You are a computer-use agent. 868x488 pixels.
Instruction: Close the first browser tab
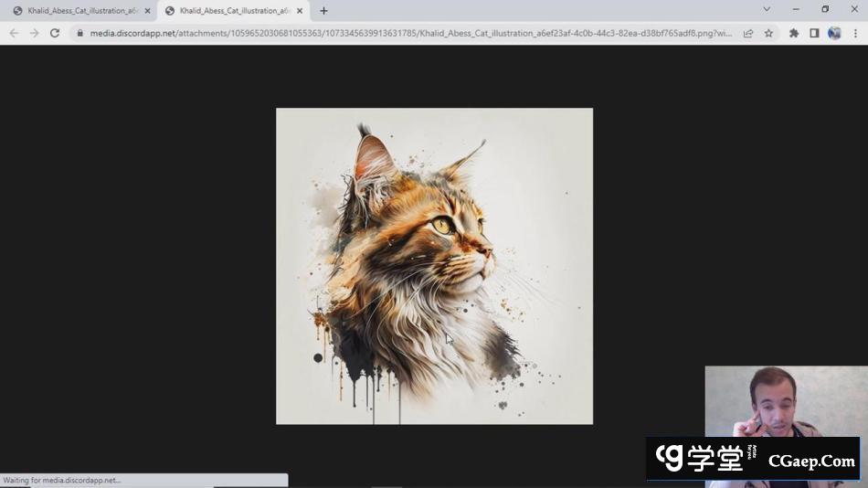[147, 11]
